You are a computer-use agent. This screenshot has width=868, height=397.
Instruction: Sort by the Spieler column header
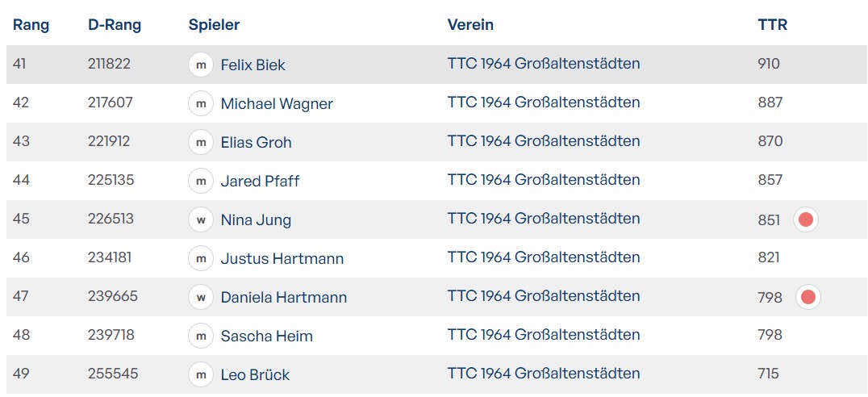[214, 24]
